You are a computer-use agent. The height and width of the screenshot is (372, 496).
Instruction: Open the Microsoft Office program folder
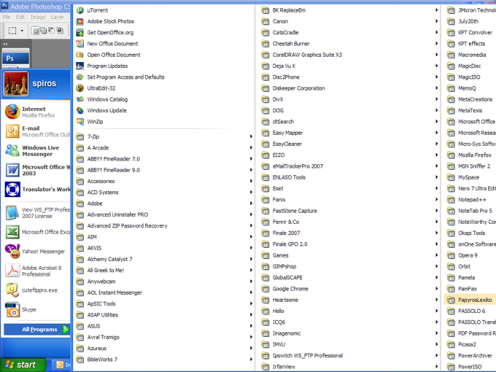click(470, 122)
